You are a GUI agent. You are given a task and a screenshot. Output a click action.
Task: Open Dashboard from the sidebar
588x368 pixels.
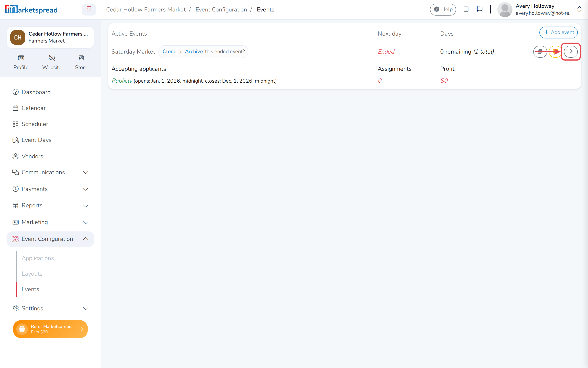50,92
